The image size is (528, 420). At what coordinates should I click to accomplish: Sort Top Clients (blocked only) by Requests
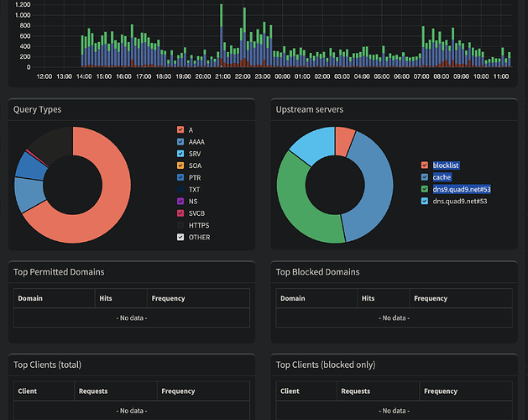point(356,391)
